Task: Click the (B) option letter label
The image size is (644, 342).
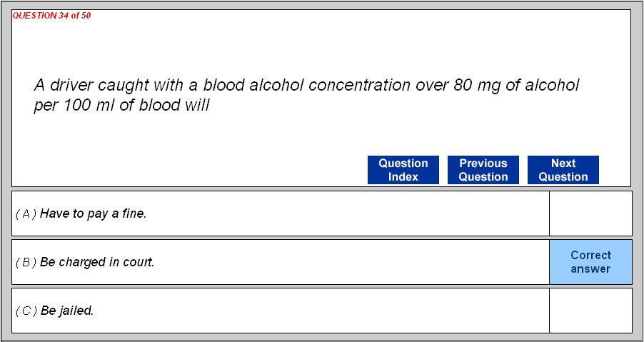Action: click(x=26, y=262)
